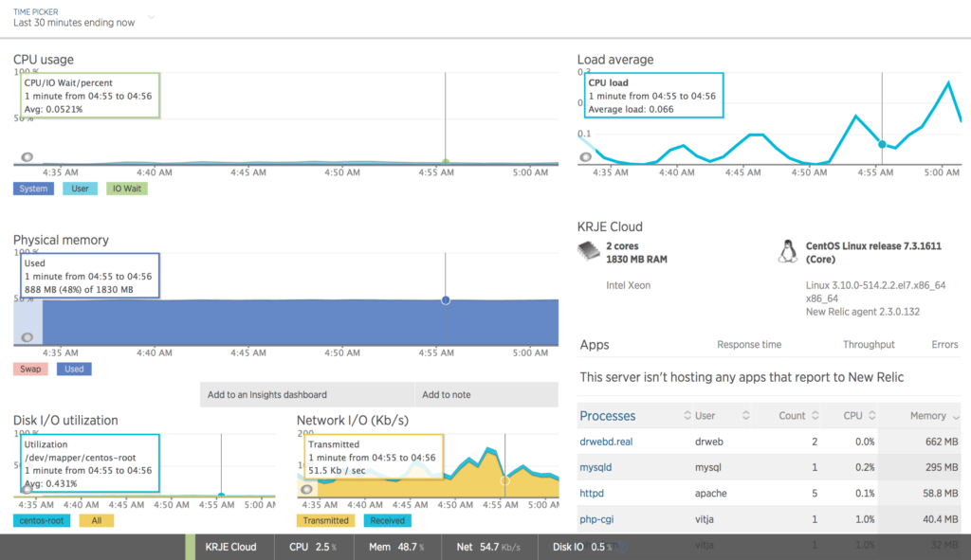Toggle the Used series in memory legend
The width and height of the screenshot is (971, 560).
tap(74, 370)
